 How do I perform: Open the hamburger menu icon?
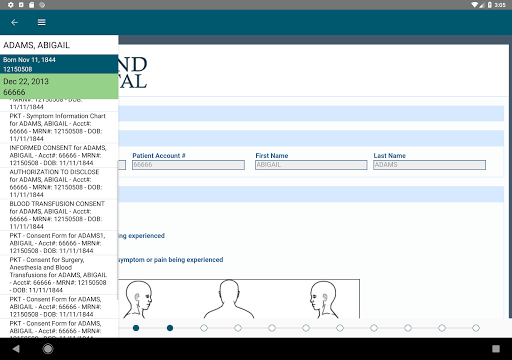[42, 22]
